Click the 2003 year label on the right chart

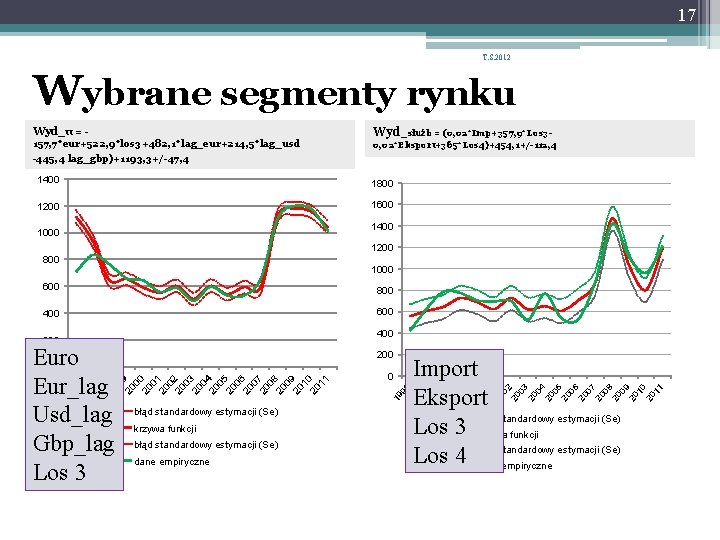pyautogui.click(x=519, y=393)
